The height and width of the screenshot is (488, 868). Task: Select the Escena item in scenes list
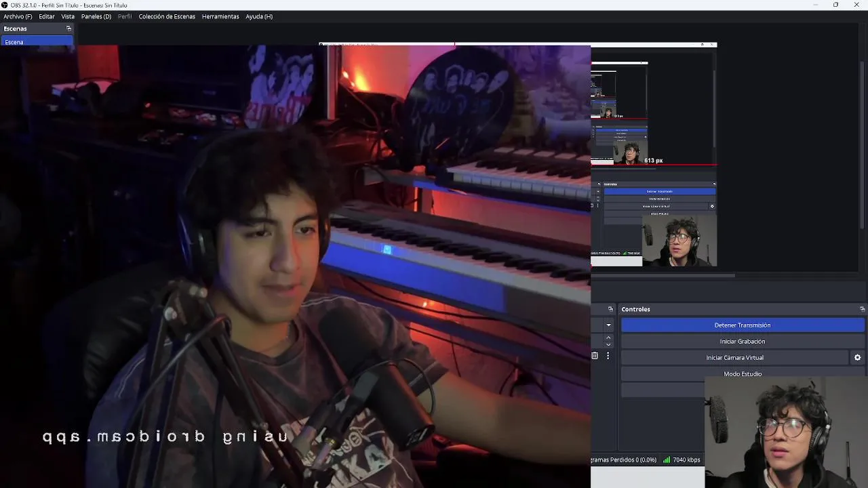click(37, 42)
